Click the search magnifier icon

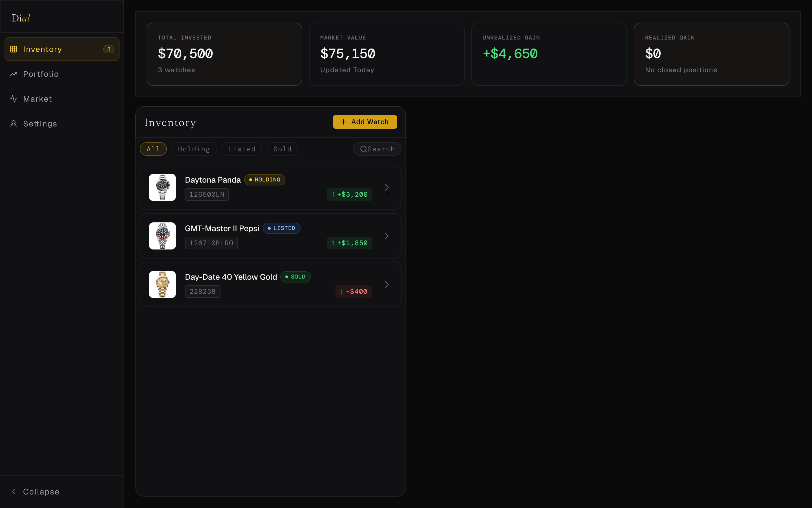click(363, 149)
